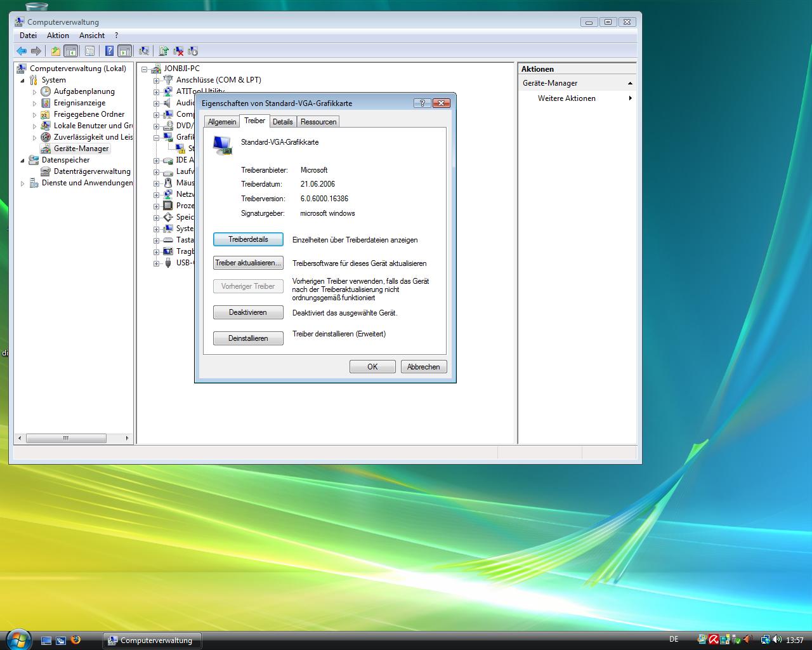Viewport: 812px width, 650px height.
Task: Click the Treiberdetails button
Action: point(248,239)
